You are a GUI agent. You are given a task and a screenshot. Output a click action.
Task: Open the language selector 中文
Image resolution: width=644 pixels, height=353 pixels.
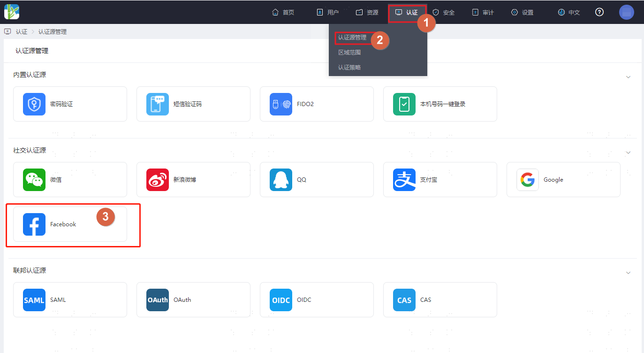point(569,13)
